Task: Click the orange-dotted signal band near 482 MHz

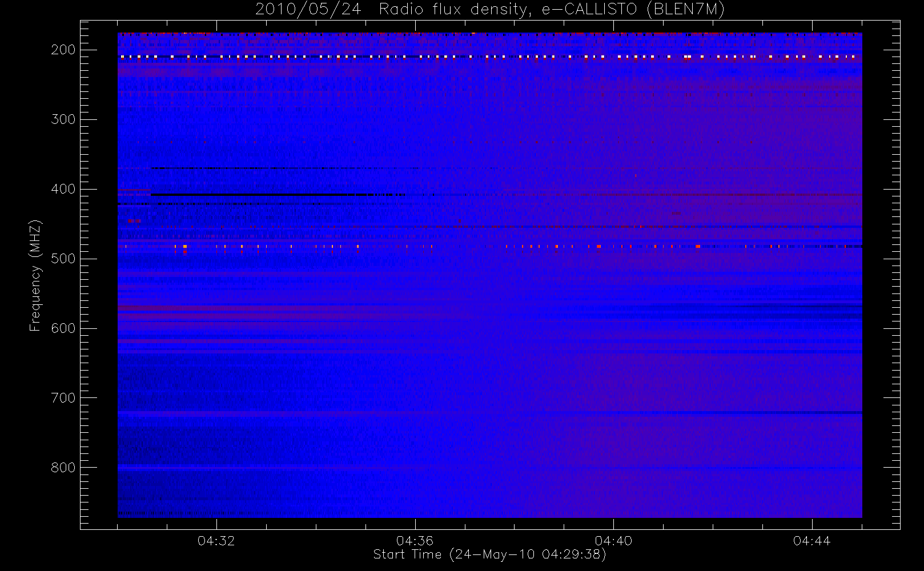Action: [x=490, y=247]
